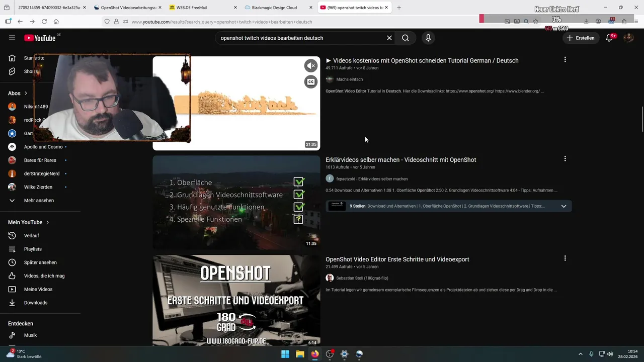Open File Explorer from the taskbar
The image size is (644, 362).
pyautogui.click(x=300, y=354)
